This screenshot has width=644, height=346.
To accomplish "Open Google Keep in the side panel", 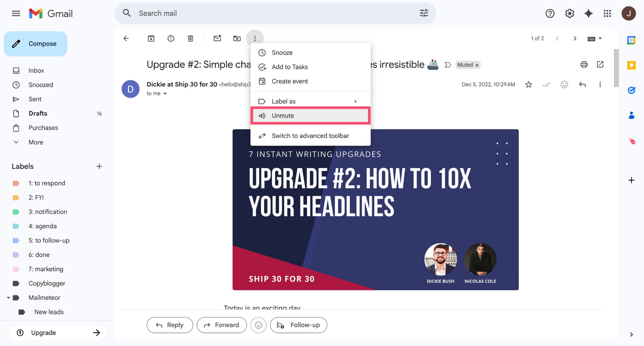I will pos(631,65).
